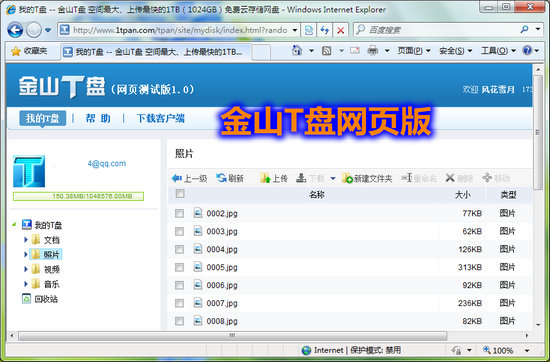The height and width of the screenshot is (362, 550).
Task: Toggle the select-all checkbox in header
Action: (x=180, y=194)
